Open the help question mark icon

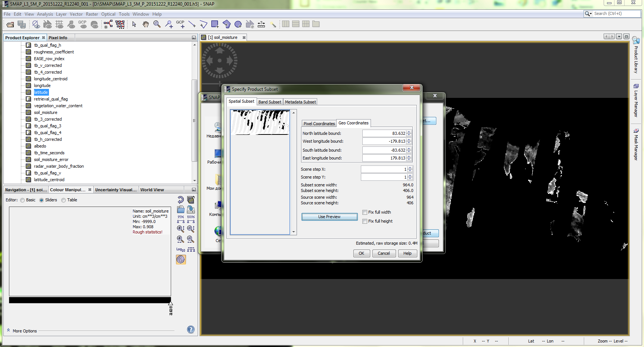click(x=191, y=329)
